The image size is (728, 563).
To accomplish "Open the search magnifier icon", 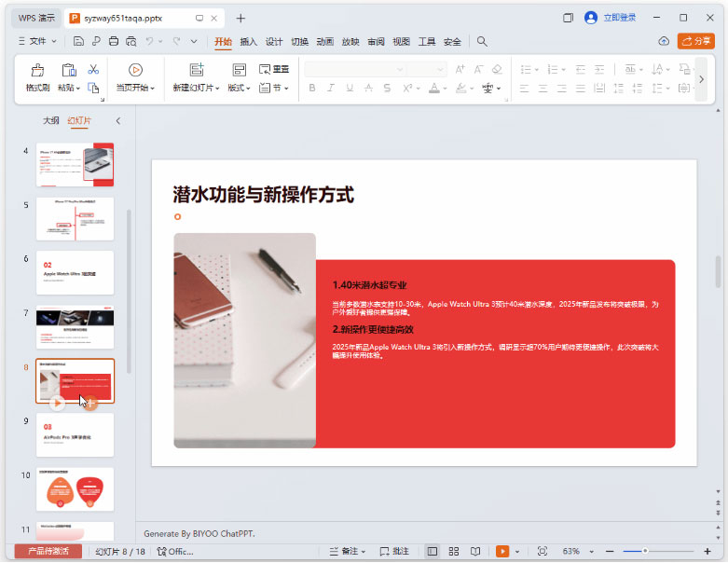I will tap(482, 41).
